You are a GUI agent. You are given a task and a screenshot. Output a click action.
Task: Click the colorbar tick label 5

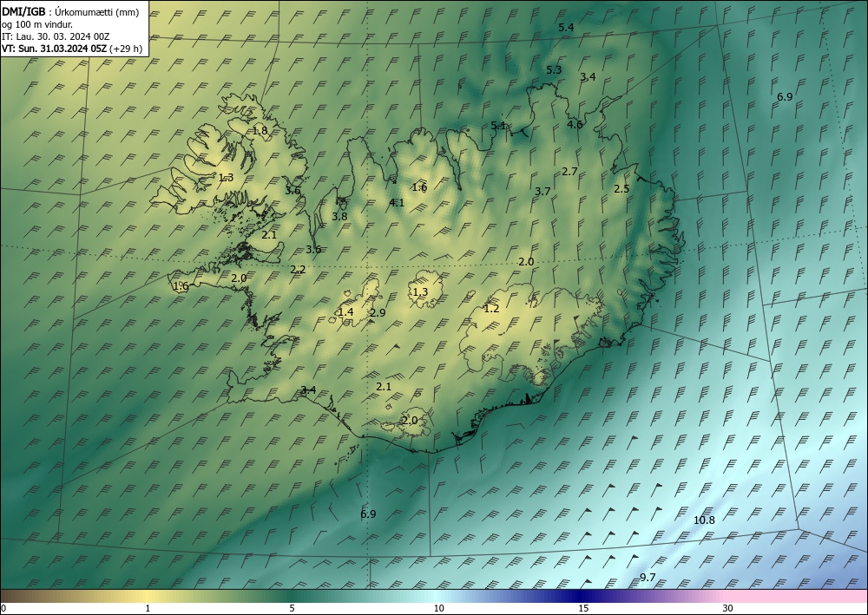[x=292, y=608]
